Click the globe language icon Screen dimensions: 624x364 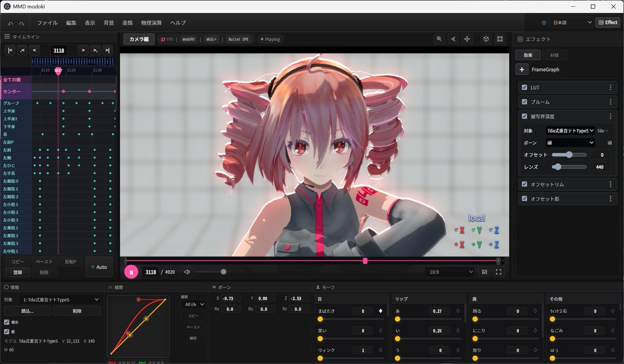(x=544, y=23)
